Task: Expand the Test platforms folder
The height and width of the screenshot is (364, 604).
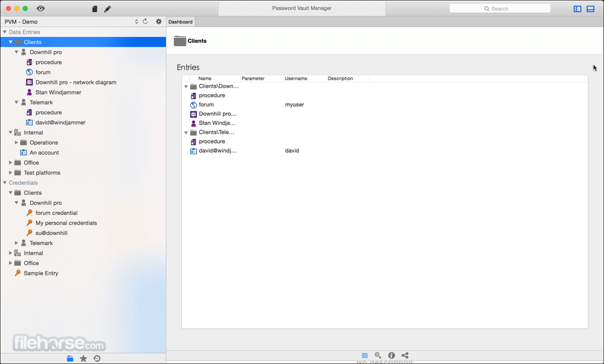Action: (x=10, y=173)
